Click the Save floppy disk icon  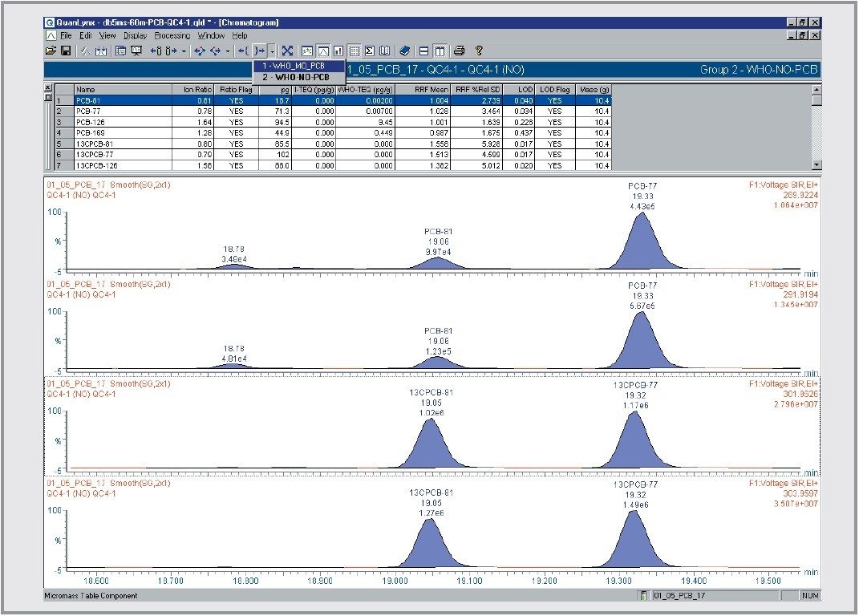pos(65,51)
